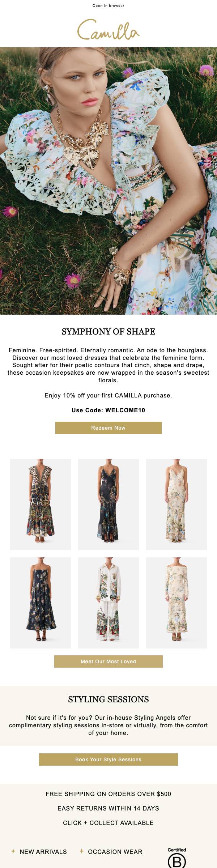Open the New Arrivals link
Screen dimensions: 217x868
click(43, 852)
